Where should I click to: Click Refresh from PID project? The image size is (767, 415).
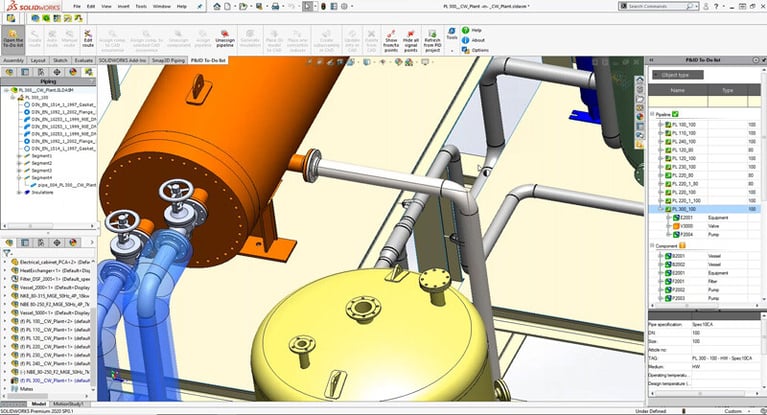point(432,41)
